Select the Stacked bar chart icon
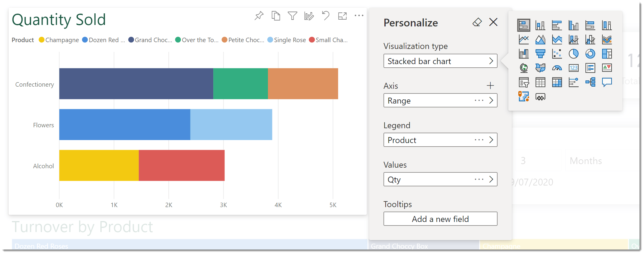The width and height of the screenshot is (644, 254). pyautogui.click(x=523, y=25)
